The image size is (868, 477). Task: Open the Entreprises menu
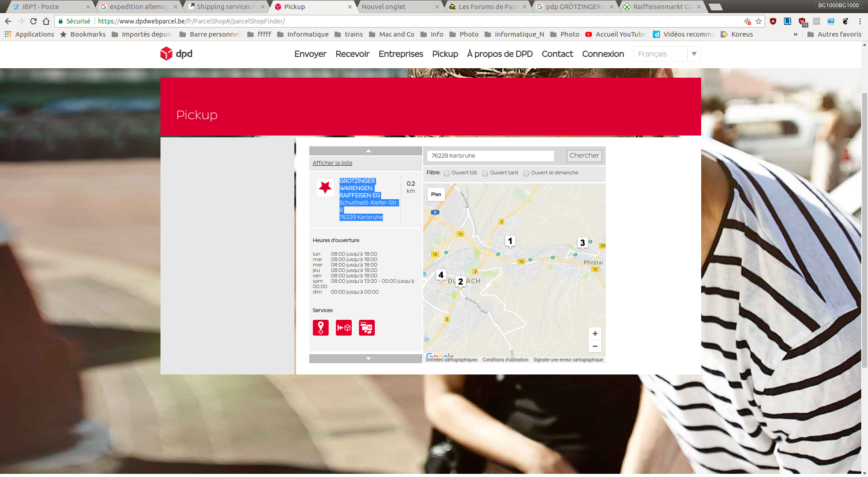point(401,54)
